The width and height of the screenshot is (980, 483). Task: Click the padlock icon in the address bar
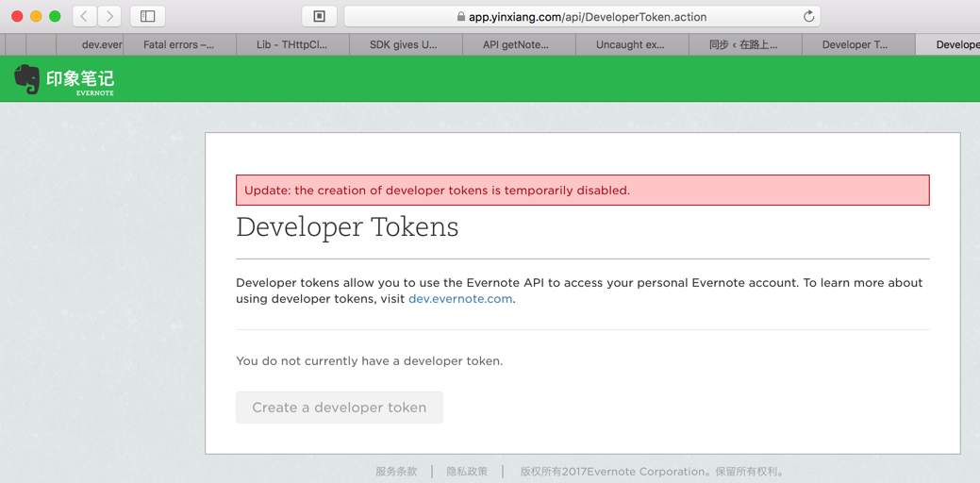(x=461, y=17)
